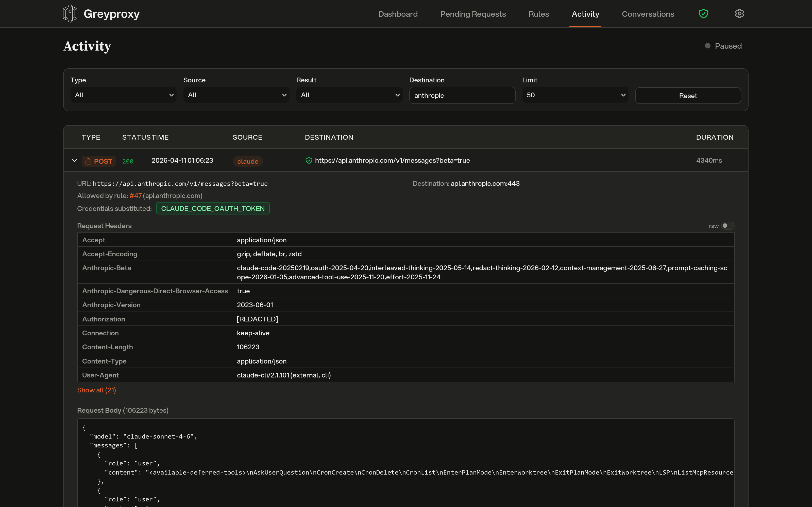This screenshot has height=507, width=812.
Task: Switch to the Pending Requests tab
Action: pyautogui.click(x=473, y=14)
